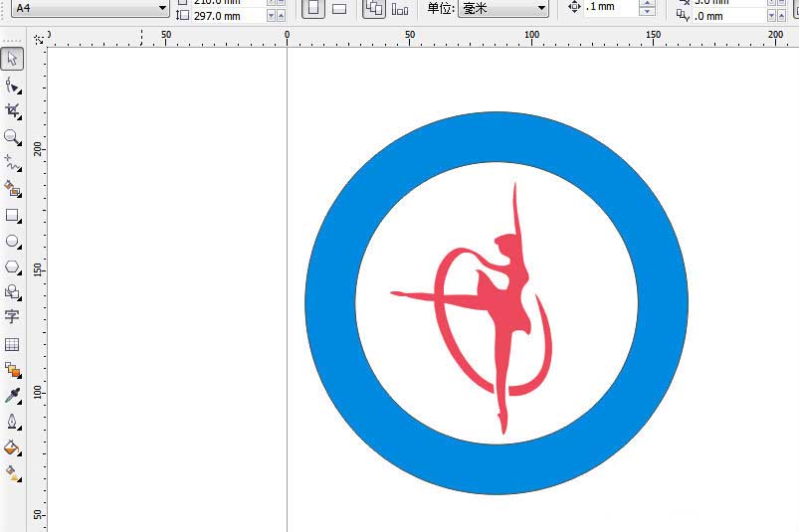The width and height of the screenshot is (799, 532).
Task: Select the Shape edit tool
Action: [x=12, y=85]
